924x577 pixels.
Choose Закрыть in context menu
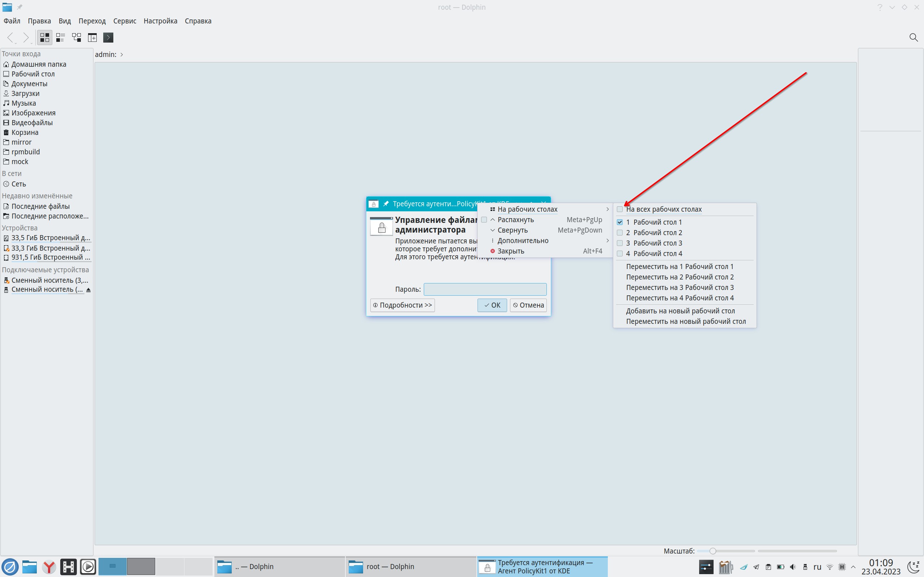(510, 251)
